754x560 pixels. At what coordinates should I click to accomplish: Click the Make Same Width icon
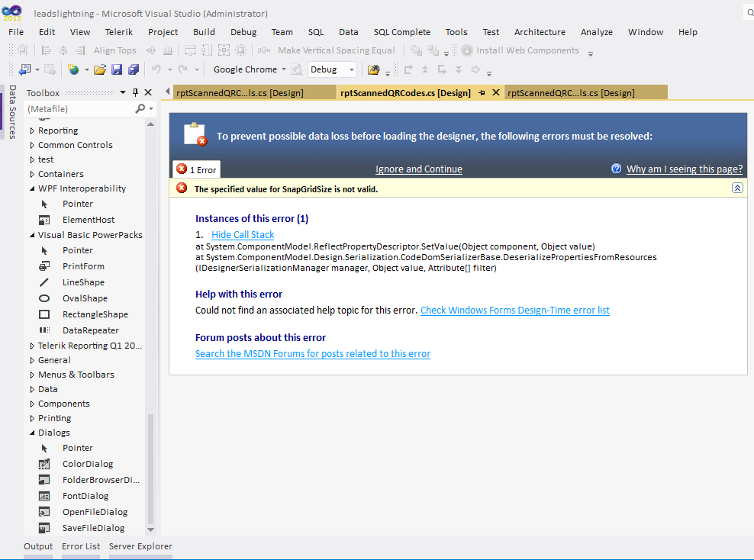click(191, 50)
